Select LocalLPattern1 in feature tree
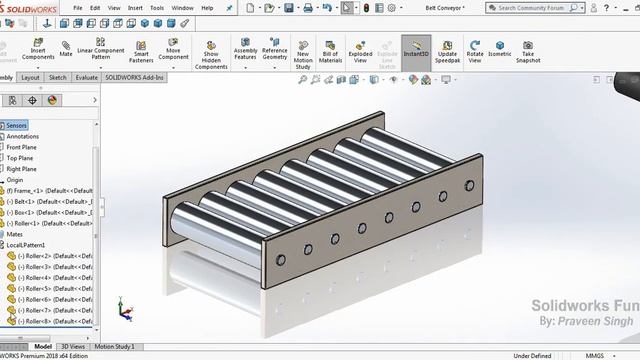Image resolution: width=640 pixels, height=360 pixels. (x=26, y=245)
